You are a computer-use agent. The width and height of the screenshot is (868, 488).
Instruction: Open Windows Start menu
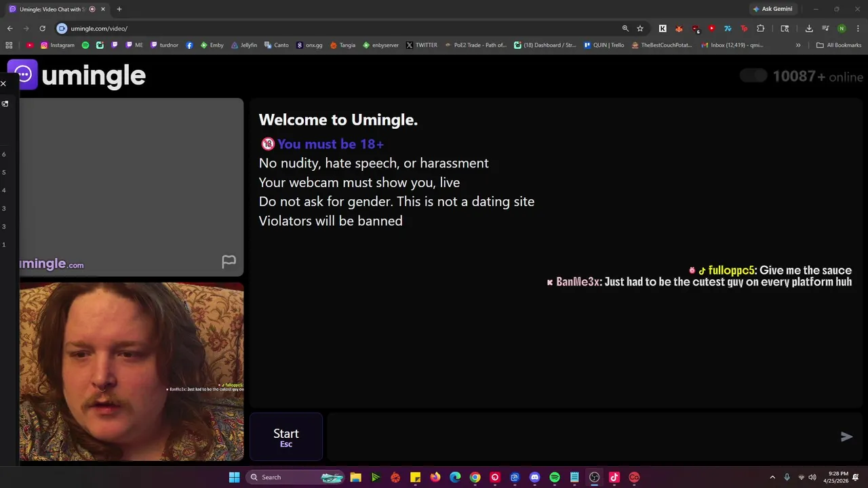coord(234,477)
